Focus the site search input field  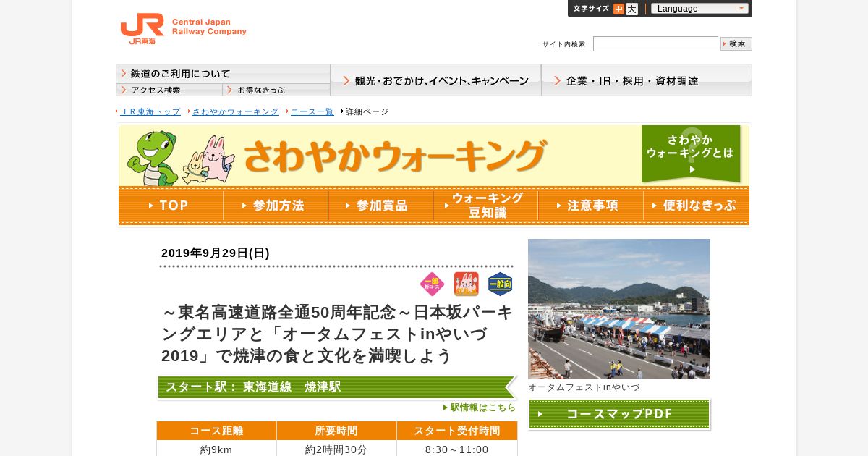click(655, 44)
